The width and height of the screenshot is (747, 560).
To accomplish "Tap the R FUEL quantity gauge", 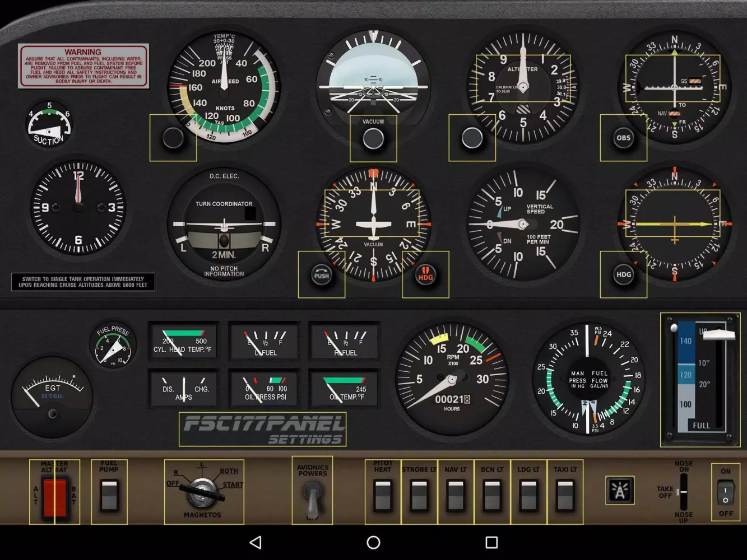I will pyautogui.click(x=345, y=341).
